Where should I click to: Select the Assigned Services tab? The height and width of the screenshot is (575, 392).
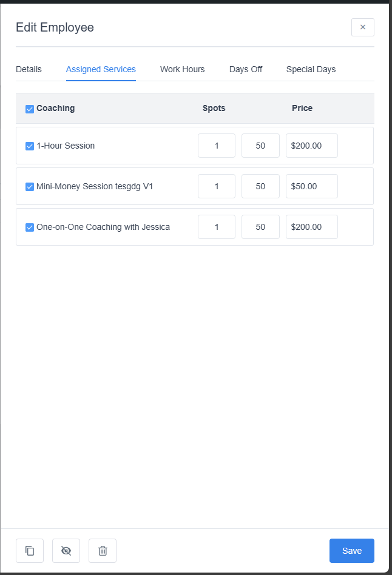point(101,69)
